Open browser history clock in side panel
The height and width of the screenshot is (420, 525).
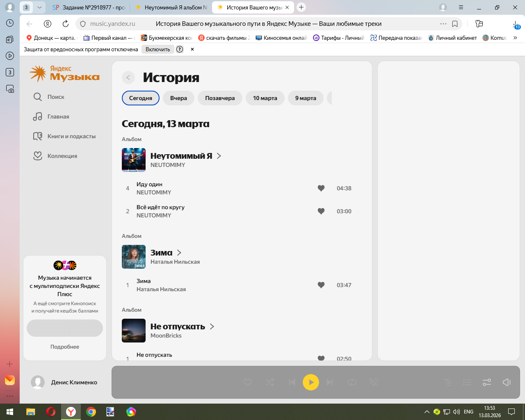tap(10, 23)
